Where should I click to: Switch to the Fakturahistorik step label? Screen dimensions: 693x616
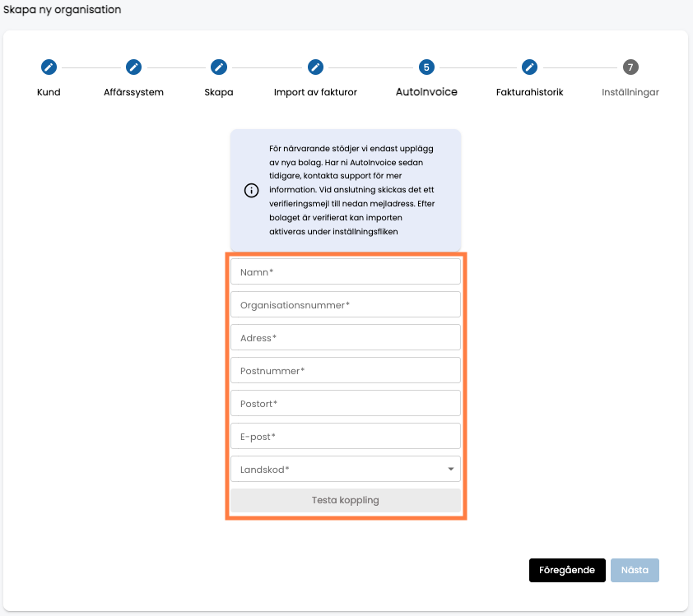[529, 92]
